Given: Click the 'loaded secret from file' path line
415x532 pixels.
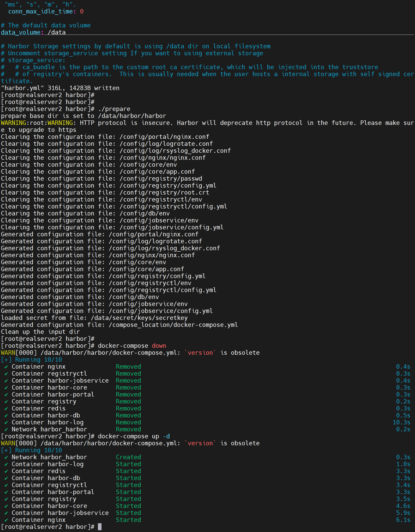Looking at the screenshot, I should tap(94, 318).
